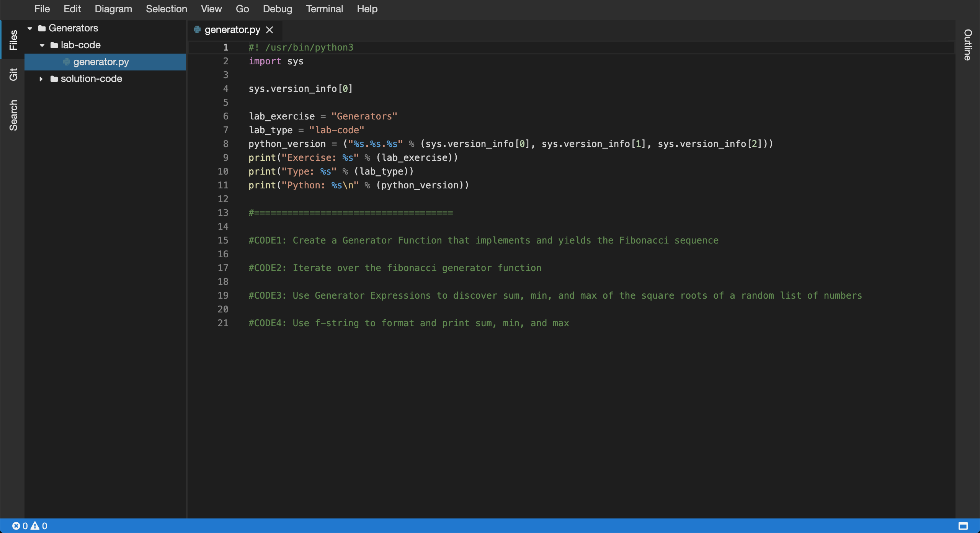Viewport: 980px width, 533px height.
Task: Click the Python file icon on generator.py tab
Action: click(197, 29)
